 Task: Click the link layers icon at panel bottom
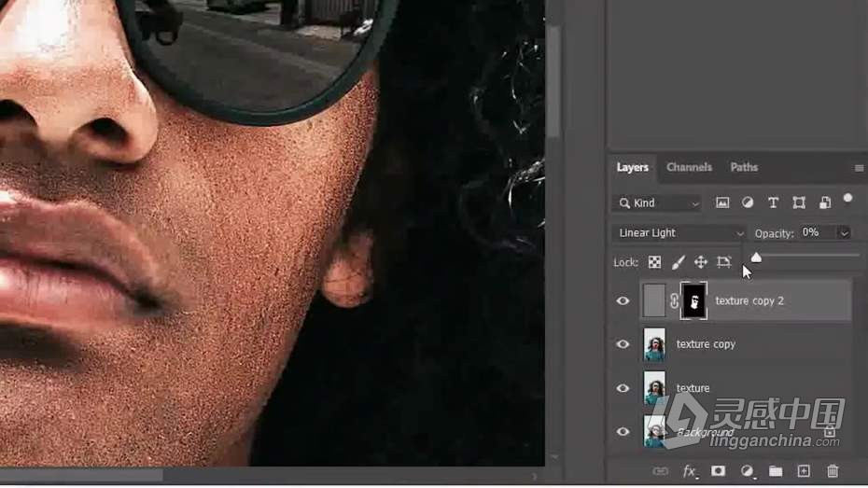click(660, 471)
